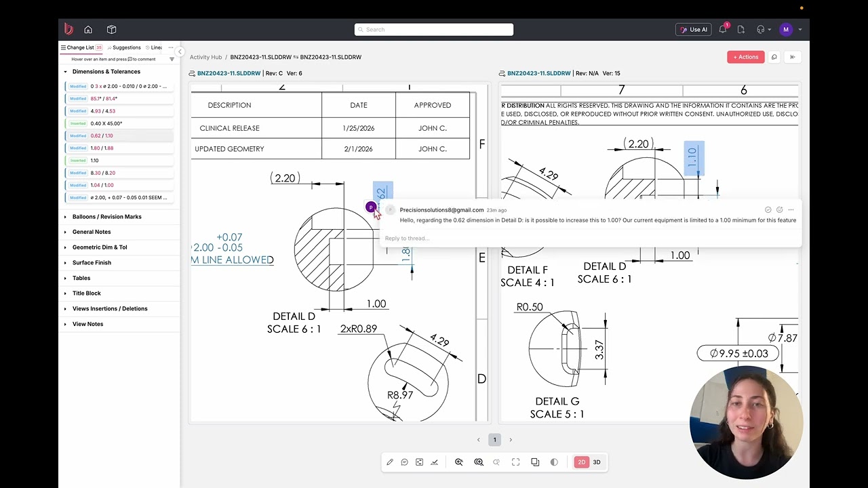Select the 1.04 / 1.00 change
The height and width of the screenshot is (488, 868).
[119, 185]
